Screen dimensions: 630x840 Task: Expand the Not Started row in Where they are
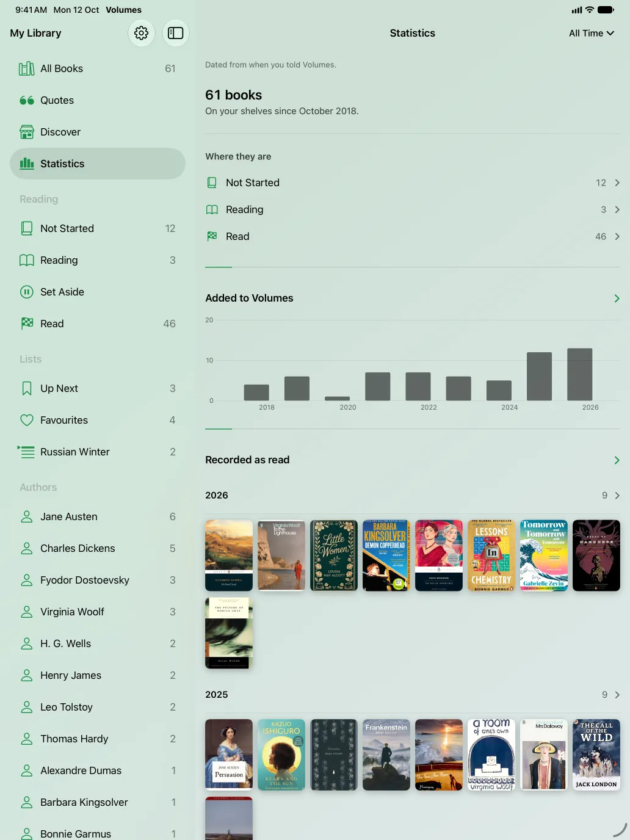coord(413,183)
